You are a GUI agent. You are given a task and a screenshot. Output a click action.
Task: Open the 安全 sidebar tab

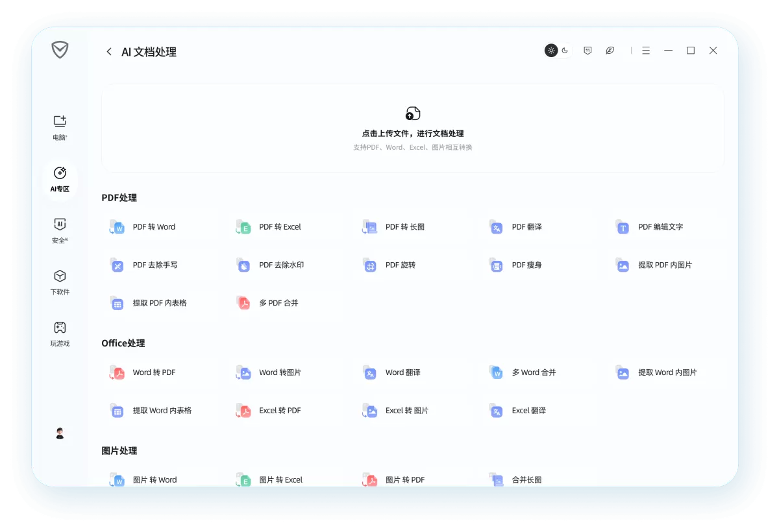(60, 231)
